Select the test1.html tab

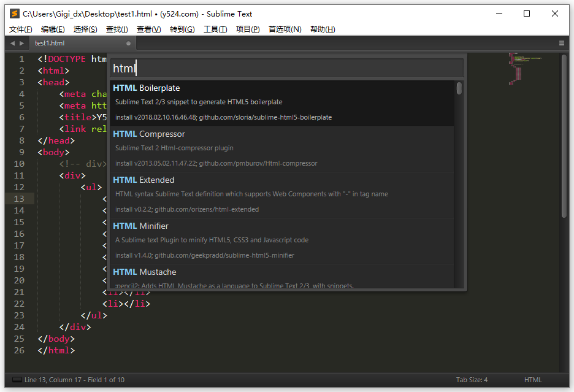(84, 43)
